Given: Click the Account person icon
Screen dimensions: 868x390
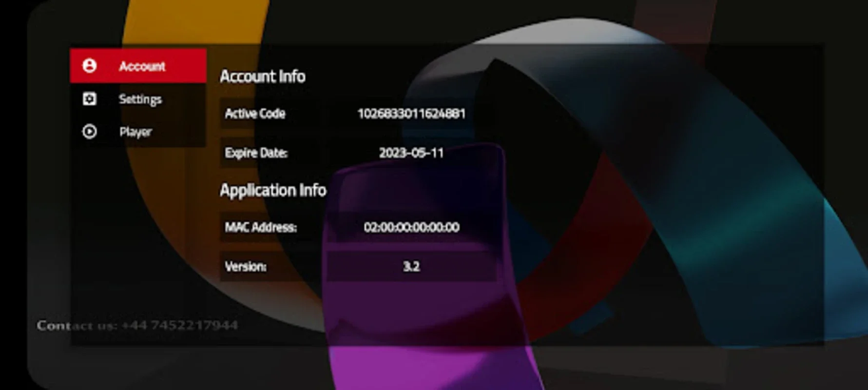Looking at the screenshot, I should pyautogui.click(x=89, y=65).
